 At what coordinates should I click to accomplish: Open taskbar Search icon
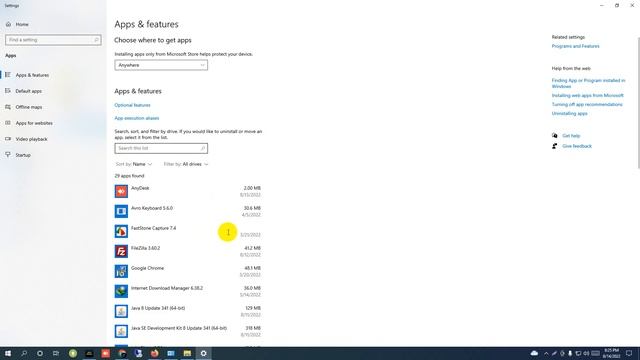24,353
